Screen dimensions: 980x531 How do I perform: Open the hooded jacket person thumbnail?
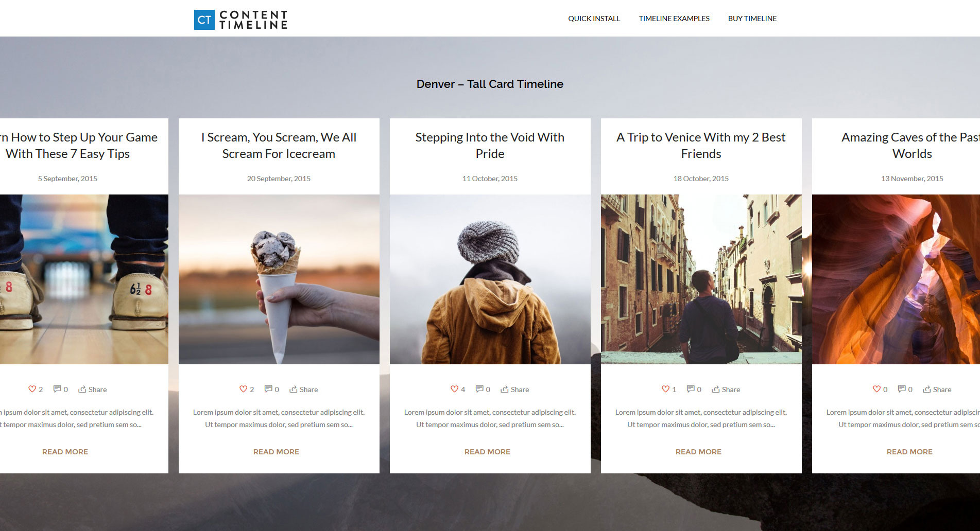[490, 279]
